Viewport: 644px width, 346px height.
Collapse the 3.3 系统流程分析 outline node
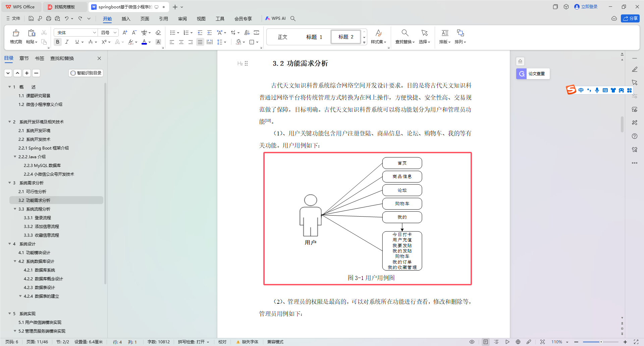[15, 209]
